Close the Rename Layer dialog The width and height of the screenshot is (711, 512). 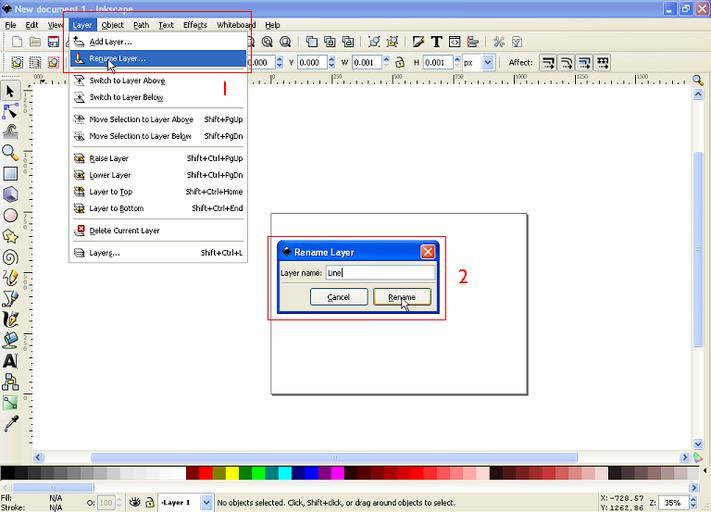click(x=428, y=252)
